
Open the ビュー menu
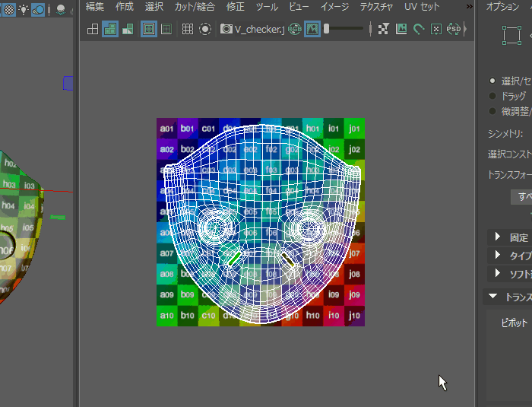299,6
